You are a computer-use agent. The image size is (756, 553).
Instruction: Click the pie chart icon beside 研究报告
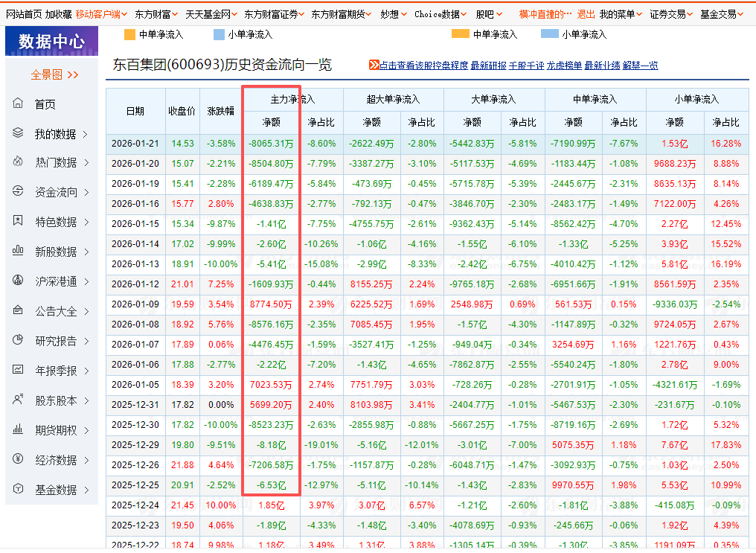click(18, 340)
